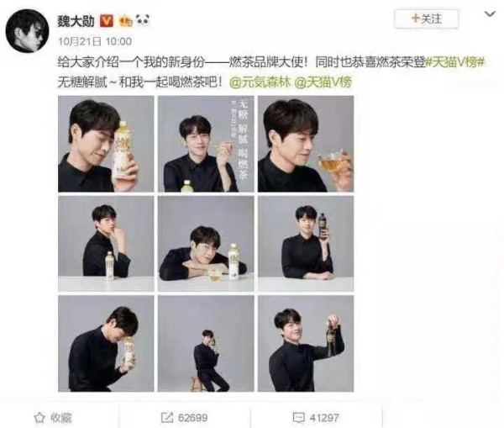Open the #天猫V榜# hashtag link
Screen dimensions: 504x428
(454, 62)
